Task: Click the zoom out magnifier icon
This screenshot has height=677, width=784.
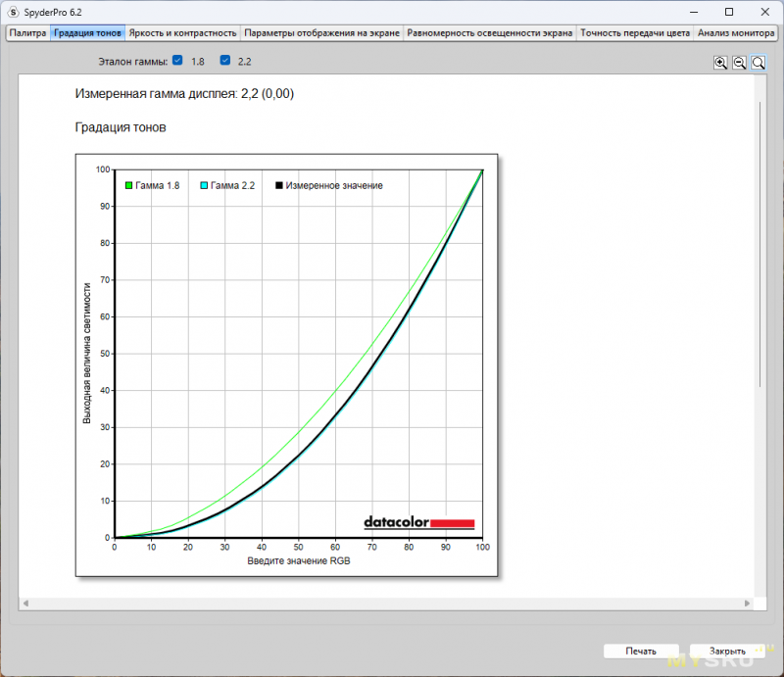Action: point(740,63)
